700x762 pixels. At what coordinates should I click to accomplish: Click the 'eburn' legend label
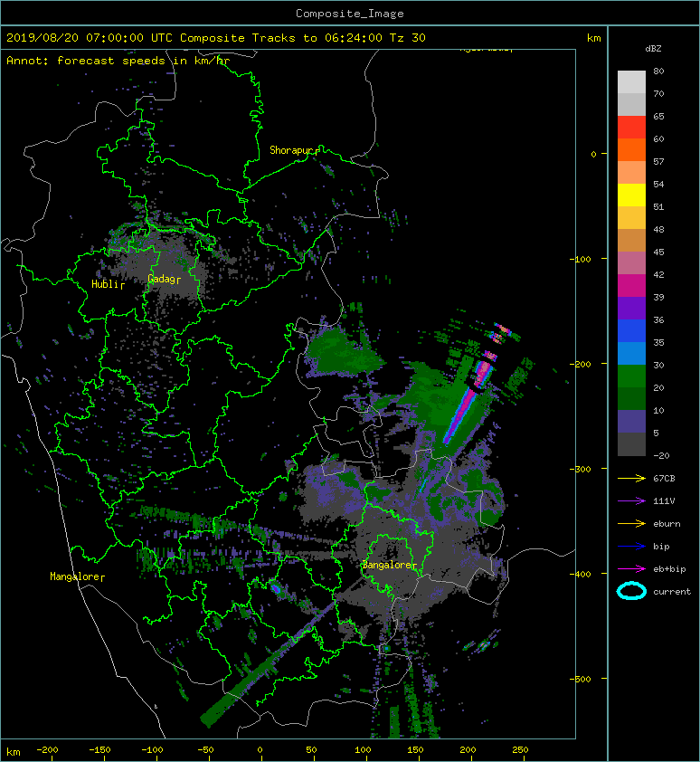point(667,524)
